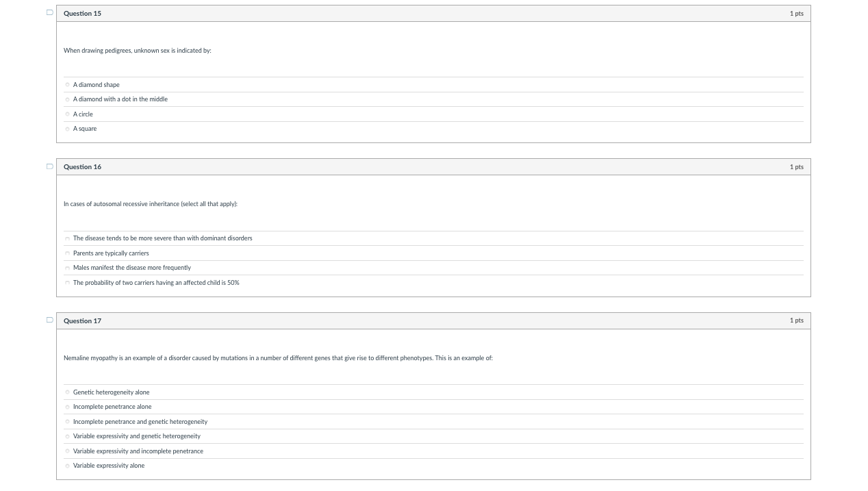868x491 pixels.
Task: Click the 'Question 16' header title
Action: click(82, 167)
